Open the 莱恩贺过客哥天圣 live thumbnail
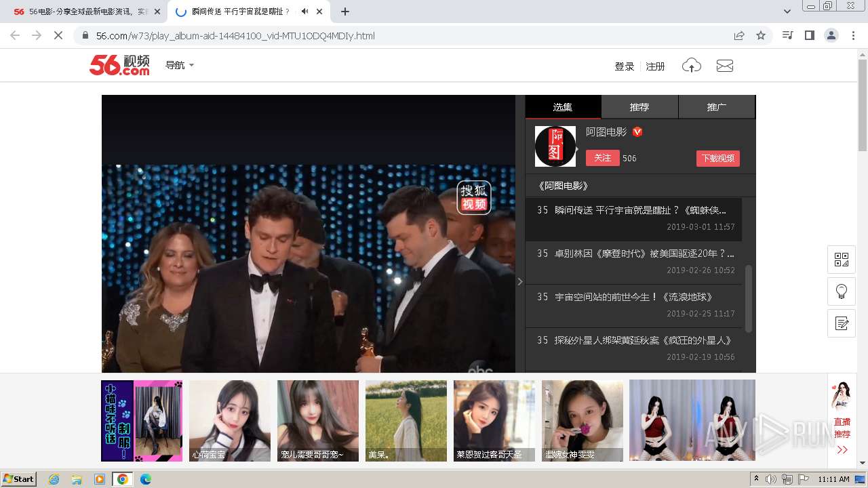Image resolution: width=868 pixels, height=488 pixels. [494, 421]
